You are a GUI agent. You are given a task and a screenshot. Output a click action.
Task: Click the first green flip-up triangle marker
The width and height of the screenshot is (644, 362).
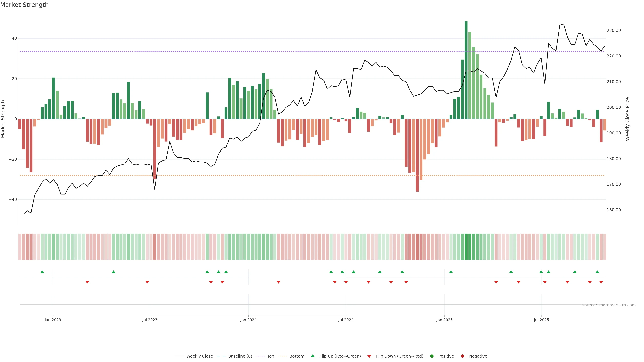(42, 272)
